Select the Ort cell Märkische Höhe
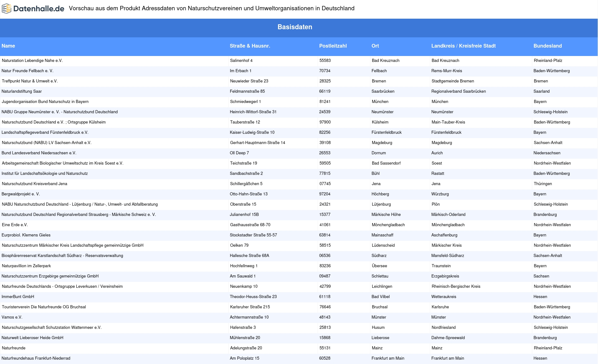The width and height of the screenshot is (598, 364). tap(386, 215)
